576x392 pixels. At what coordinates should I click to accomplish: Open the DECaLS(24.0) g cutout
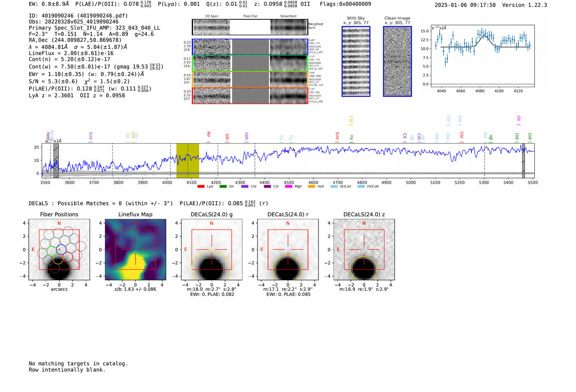tap(211, 250)
